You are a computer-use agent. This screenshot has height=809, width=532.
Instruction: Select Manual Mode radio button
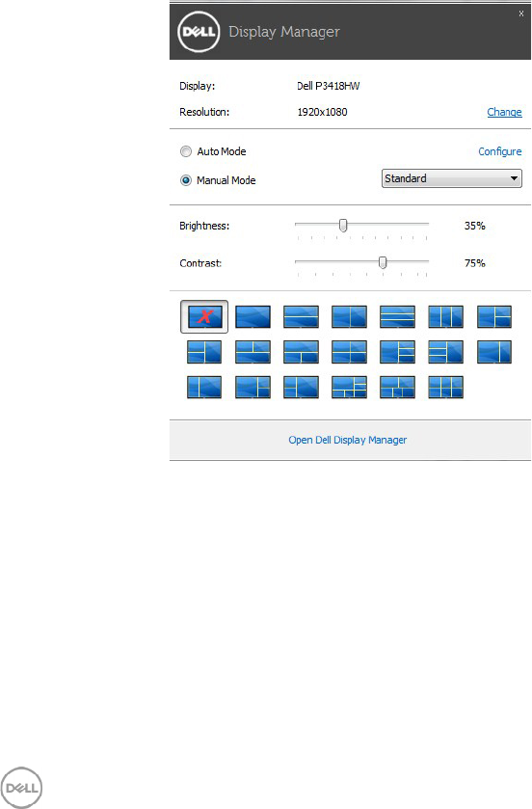coord(186,180)
